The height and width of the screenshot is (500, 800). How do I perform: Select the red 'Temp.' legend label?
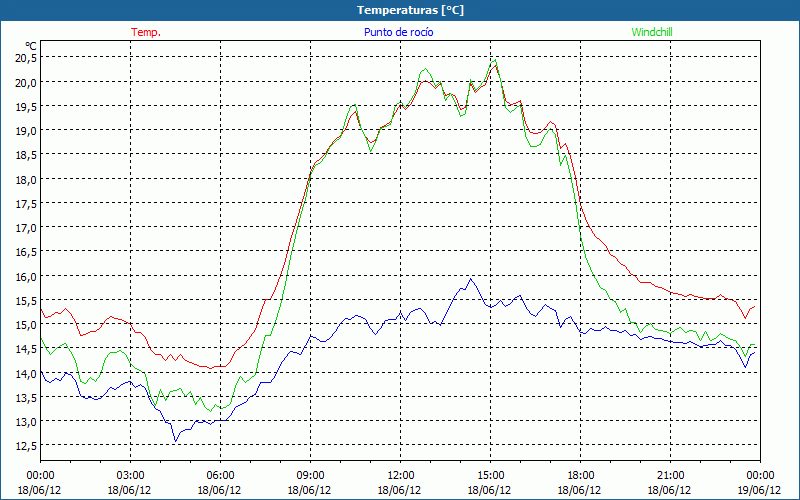(146, 32)
